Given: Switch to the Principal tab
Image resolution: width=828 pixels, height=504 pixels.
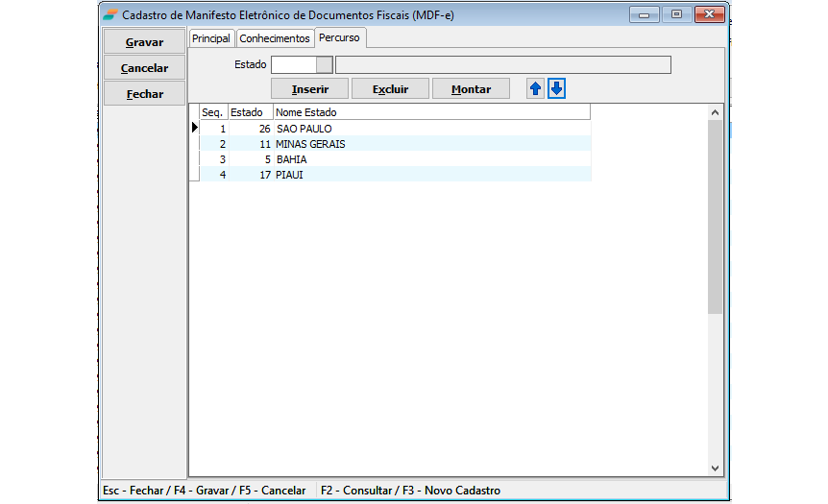Looking at the screenshot, I should pyautogui.click(x=211, y=38).
